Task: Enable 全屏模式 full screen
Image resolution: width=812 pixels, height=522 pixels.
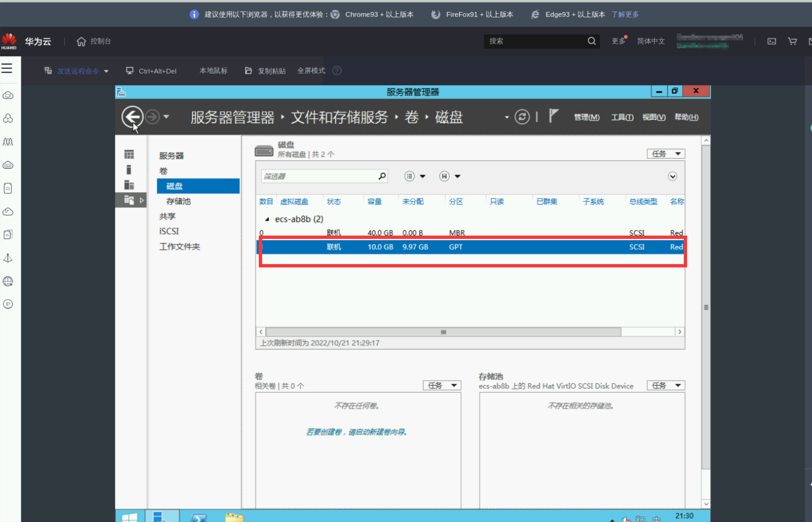Action: click(x=311, y=71)
